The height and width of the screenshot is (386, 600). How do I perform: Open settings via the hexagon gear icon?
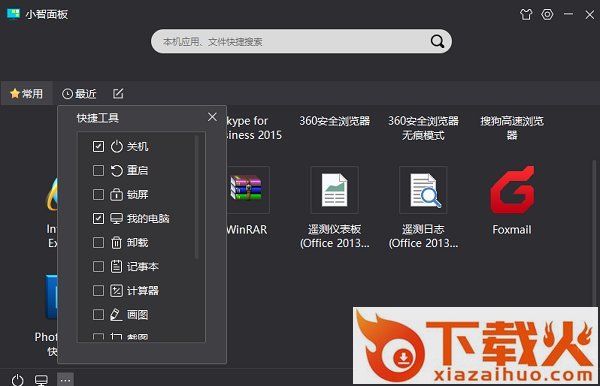pyautogui.click(x=547, y=15)
